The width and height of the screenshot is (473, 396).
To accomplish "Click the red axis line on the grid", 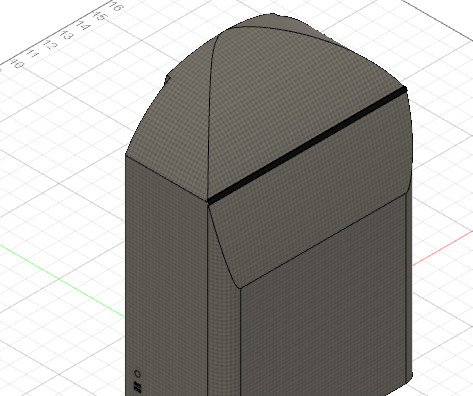I will [443, 248].
